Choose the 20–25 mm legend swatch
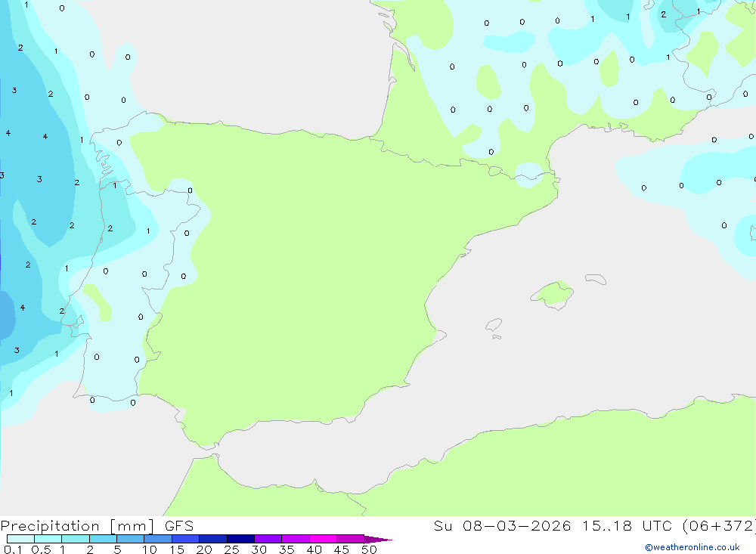This screenshot has width=756, height=554. [x=212, y=539]
